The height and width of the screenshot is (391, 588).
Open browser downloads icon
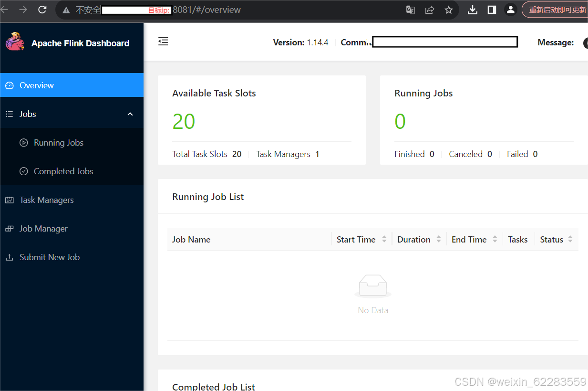(x=473, y=10)
